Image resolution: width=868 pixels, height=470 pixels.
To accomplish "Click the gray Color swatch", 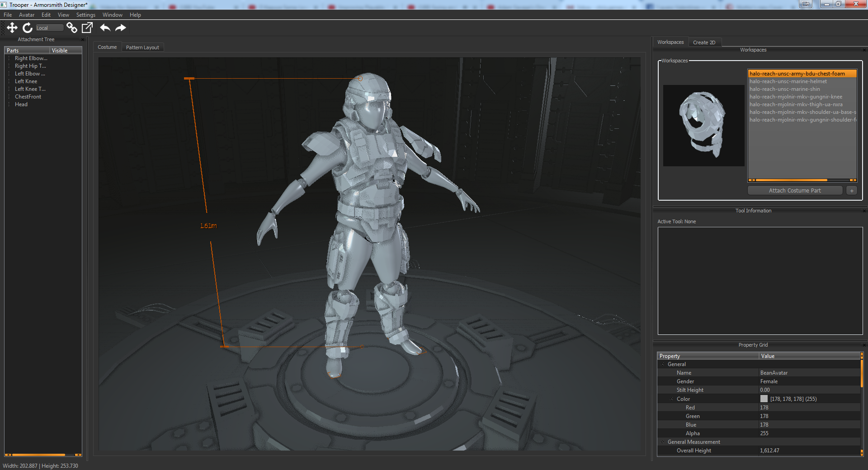I will [764, 399].
